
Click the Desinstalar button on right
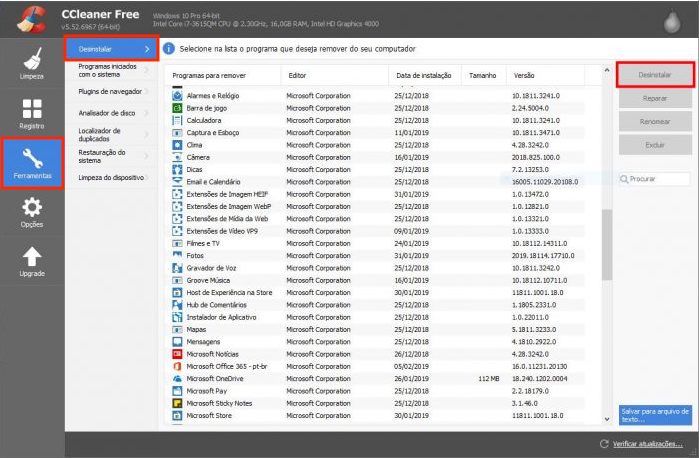tap(655, 75)
